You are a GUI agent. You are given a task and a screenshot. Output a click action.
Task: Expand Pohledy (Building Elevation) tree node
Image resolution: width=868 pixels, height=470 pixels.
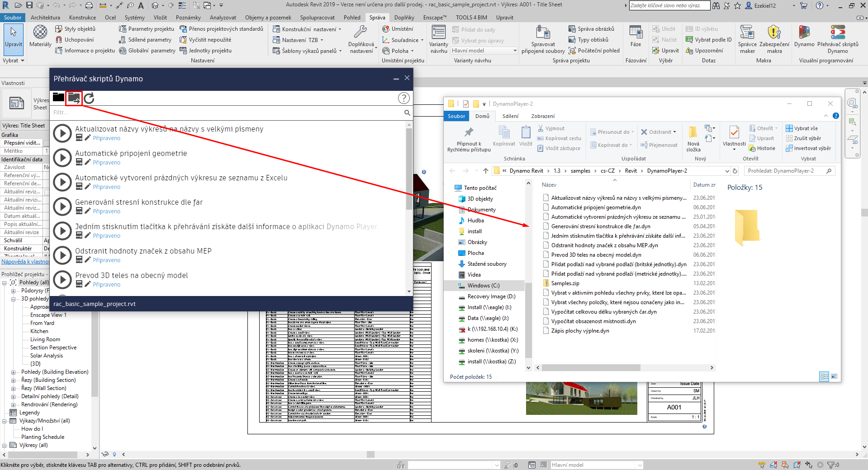point(13,372)
